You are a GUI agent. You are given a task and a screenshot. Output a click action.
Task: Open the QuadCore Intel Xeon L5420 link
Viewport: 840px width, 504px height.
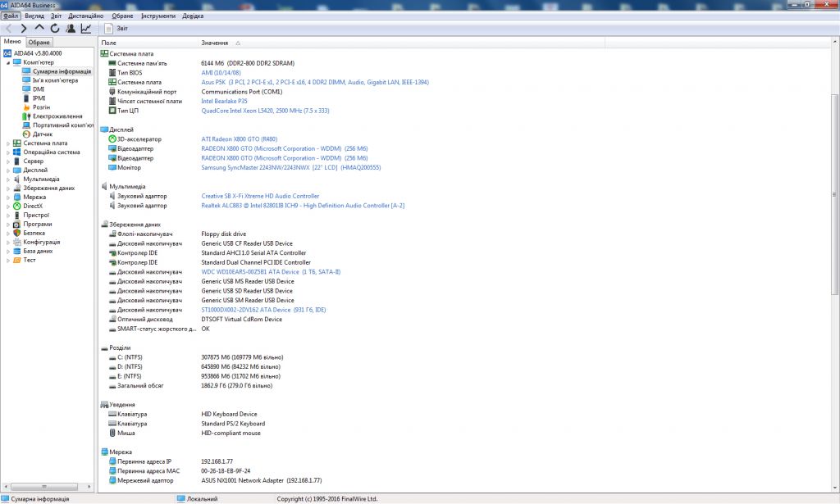point(265,111)
